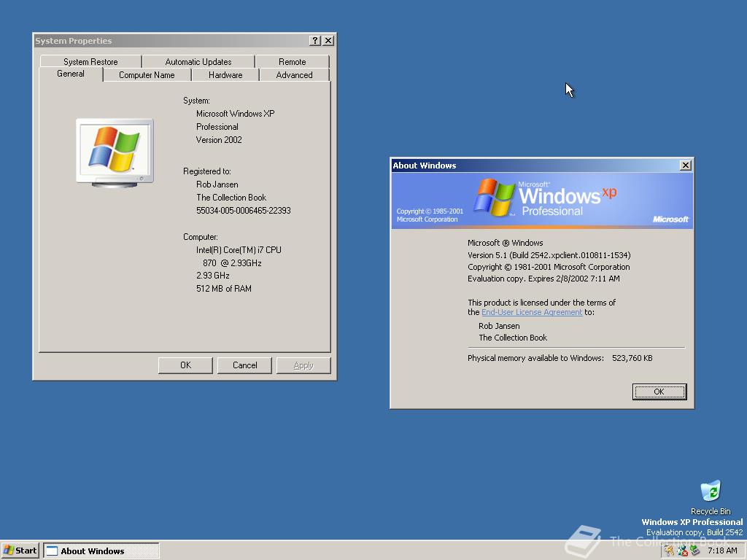Click the 'Registered to:' label
Image resolution: width=747 pixels, height=560 pixels.
click(x=206, y=171)
